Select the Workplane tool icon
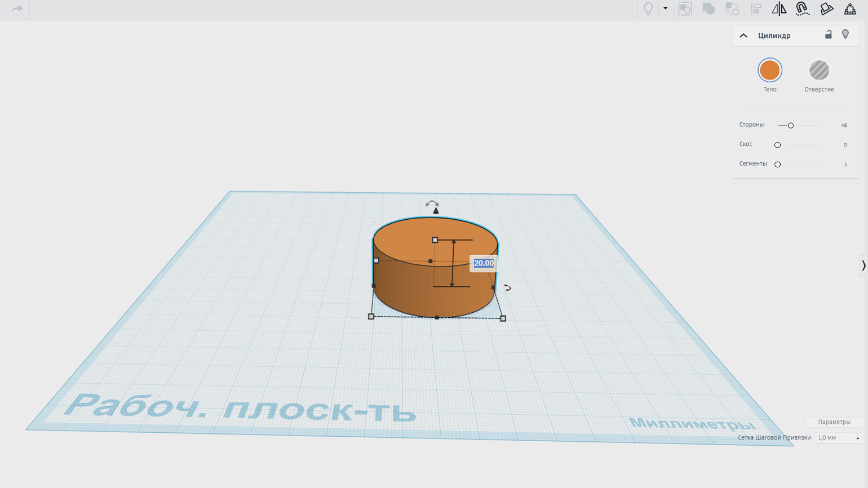868x488 pixels. coord(826,8)
